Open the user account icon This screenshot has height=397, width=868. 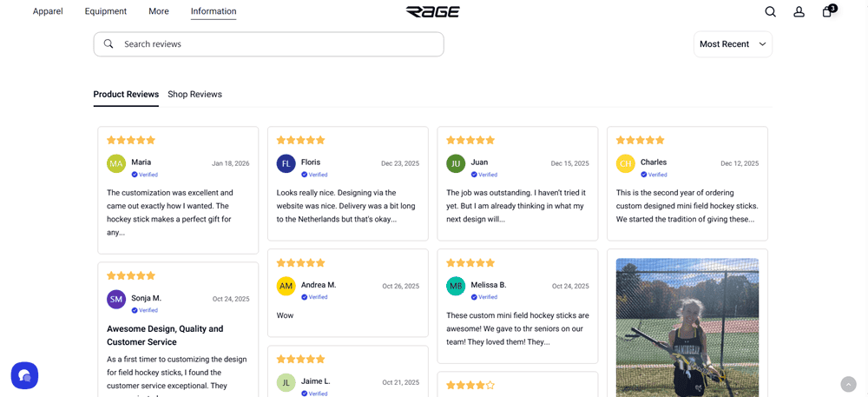tap(799, 11)
